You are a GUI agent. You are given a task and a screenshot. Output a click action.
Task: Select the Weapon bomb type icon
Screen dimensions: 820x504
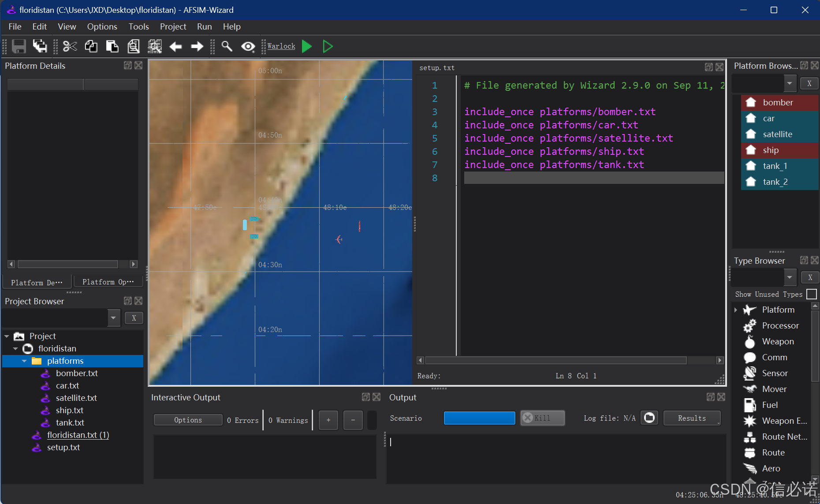point(749,342)
